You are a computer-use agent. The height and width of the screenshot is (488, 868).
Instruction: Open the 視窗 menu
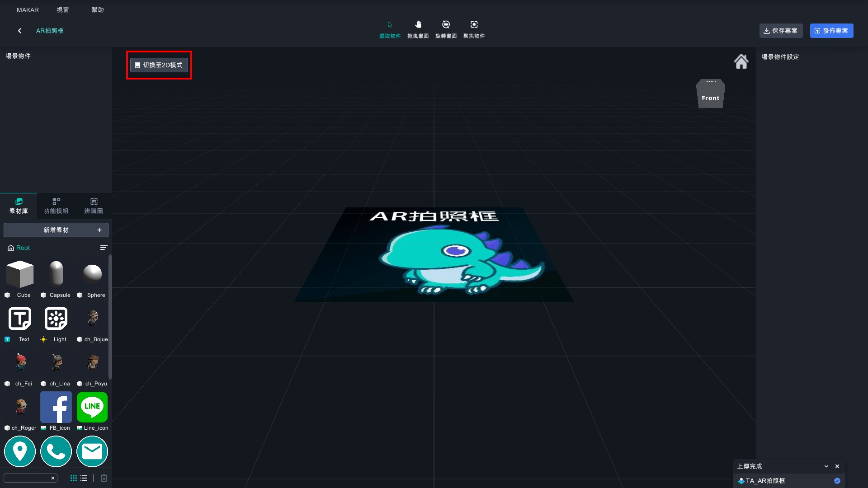click(62, 10)
